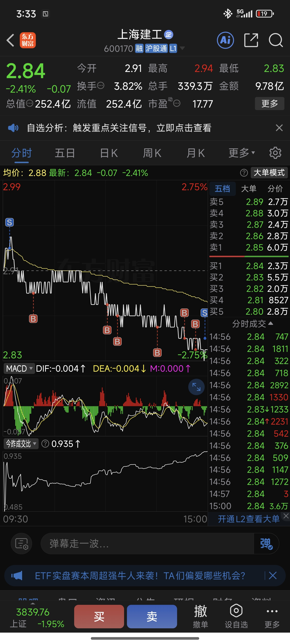Open the 东方财富 logo home
Viewport: 290px width, 644px height.
pyautogui.click(x=28, y=40)
